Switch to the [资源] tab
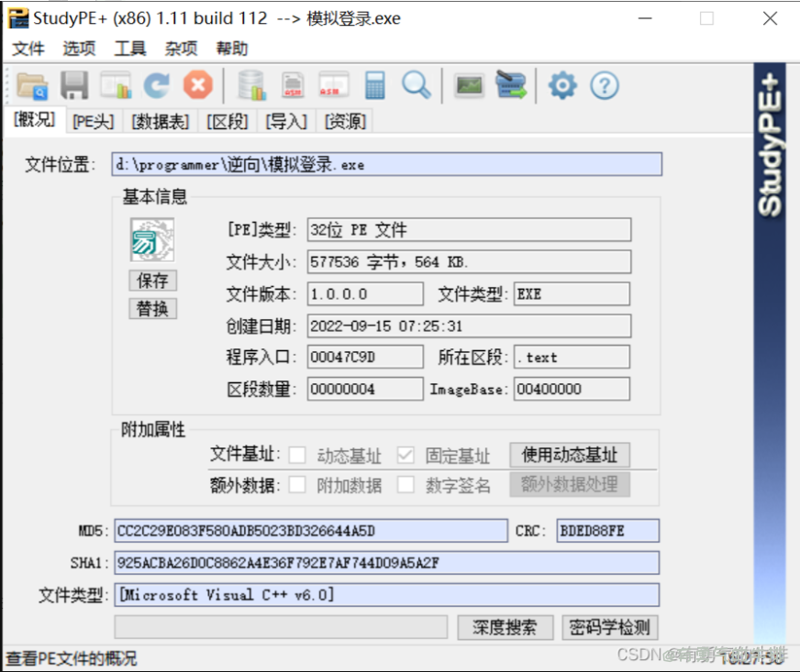 click(x=345, y=122)
